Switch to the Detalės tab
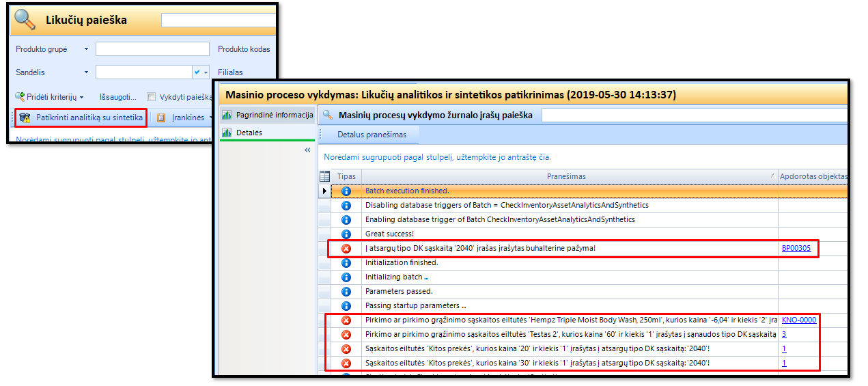The width and height of the screenshot is (868, 386). pyautogui.click(x=249, y=133)
